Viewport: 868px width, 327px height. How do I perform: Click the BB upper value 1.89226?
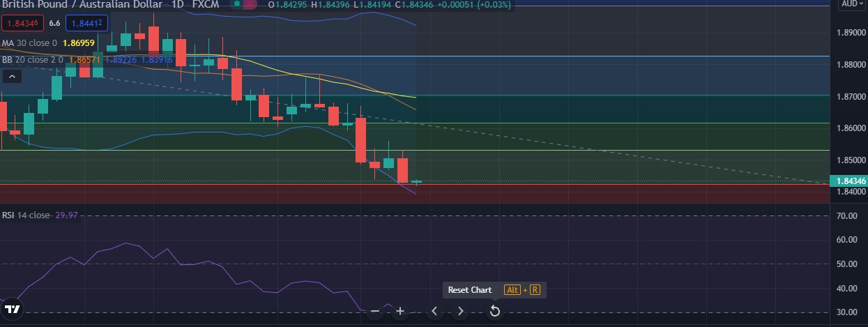click(x=120, y=60)
